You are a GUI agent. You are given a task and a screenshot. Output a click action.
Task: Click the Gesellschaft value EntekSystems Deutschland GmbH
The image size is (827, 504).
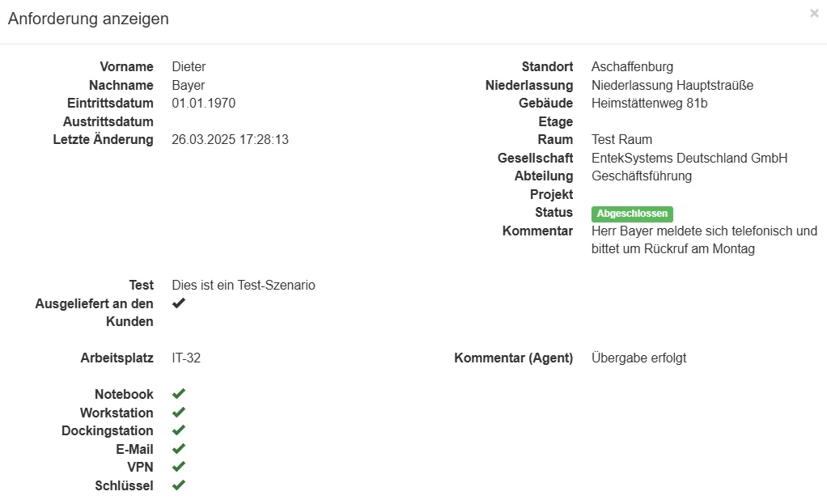click(x=689, y=158)
